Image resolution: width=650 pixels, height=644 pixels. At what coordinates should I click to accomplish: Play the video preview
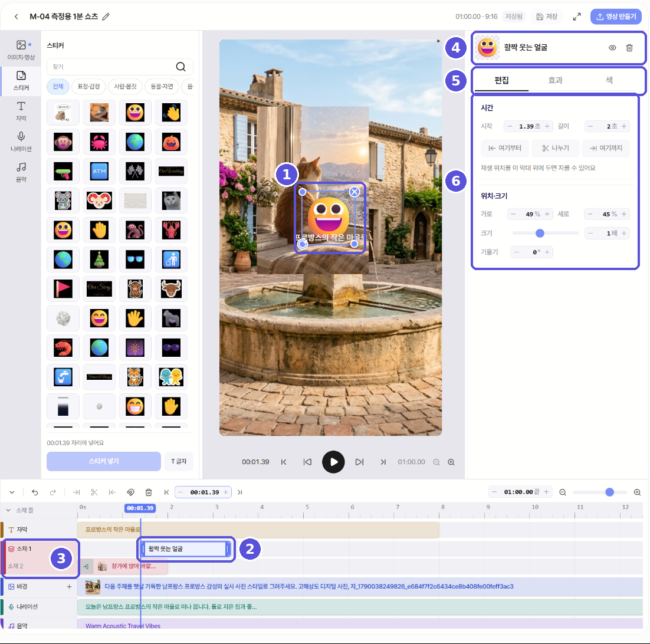point(333,462)
